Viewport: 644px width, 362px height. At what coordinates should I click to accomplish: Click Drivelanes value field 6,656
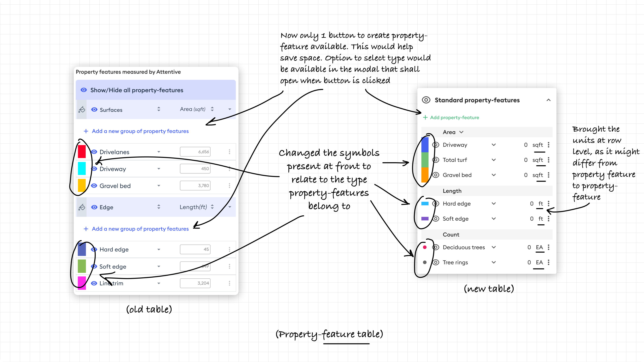coord(195,152)
